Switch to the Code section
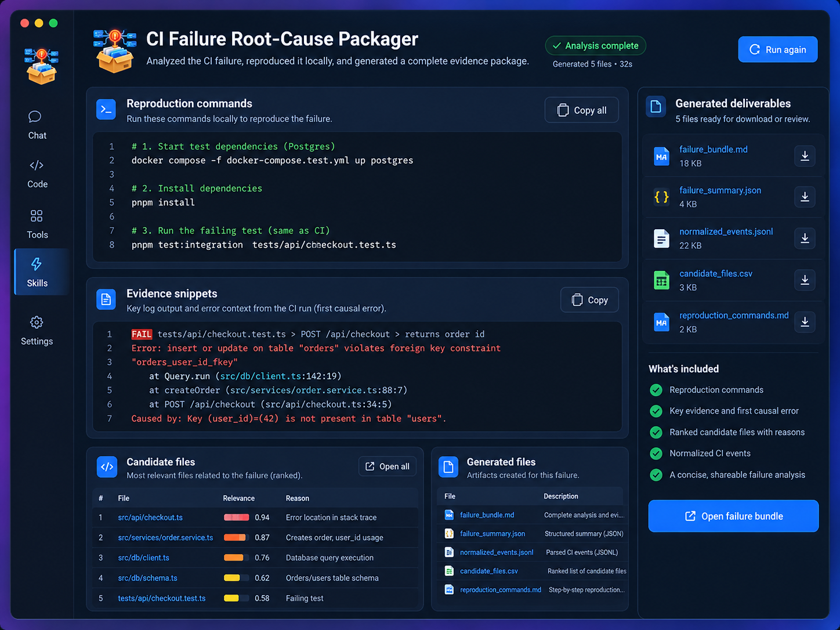 click(x=37, y=173)
